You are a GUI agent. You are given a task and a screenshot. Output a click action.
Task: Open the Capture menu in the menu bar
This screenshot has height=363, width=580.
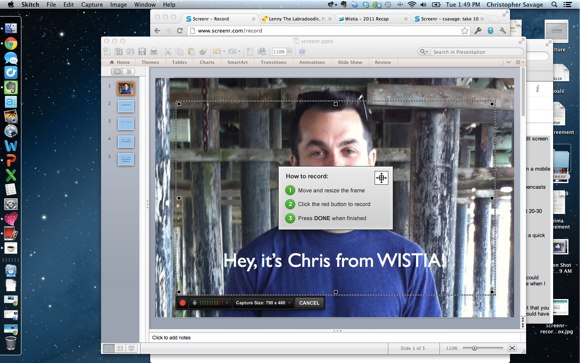tap(92, 4)
